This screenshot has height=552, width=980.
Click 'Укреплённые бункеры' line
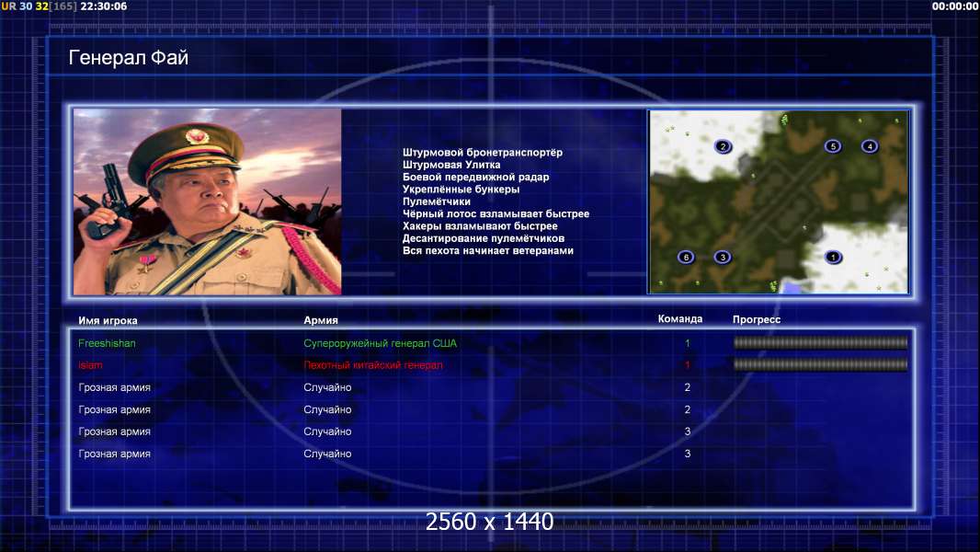coord(461,190)
